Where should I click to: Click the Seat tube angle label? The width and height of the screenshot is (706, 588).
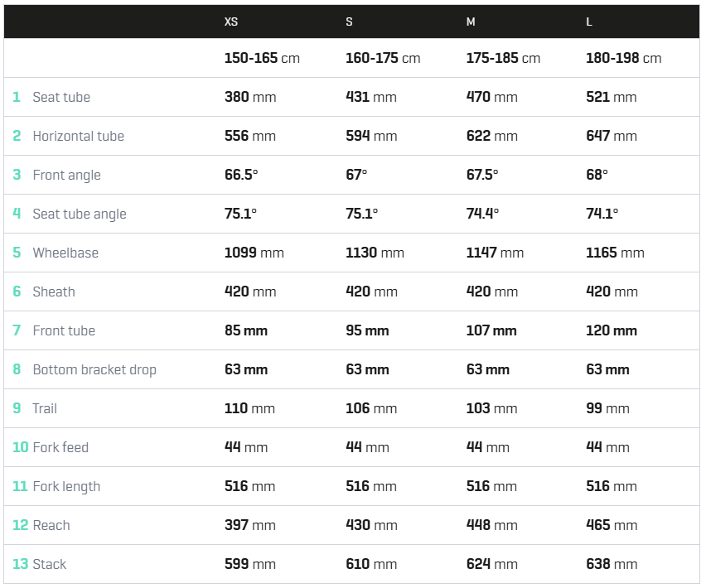click(x=80, y=214)
